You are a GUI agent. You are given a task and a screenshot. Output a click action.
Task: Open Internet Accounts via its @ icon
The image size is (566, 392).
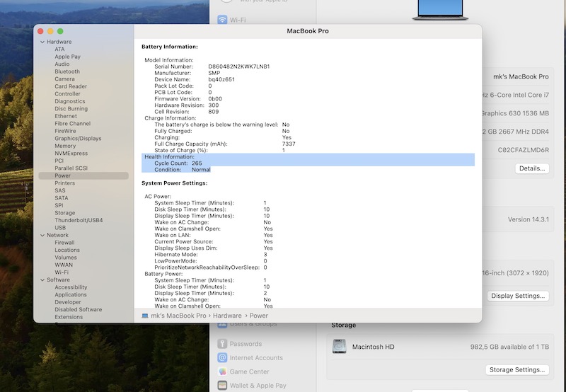tap(223, 358)
